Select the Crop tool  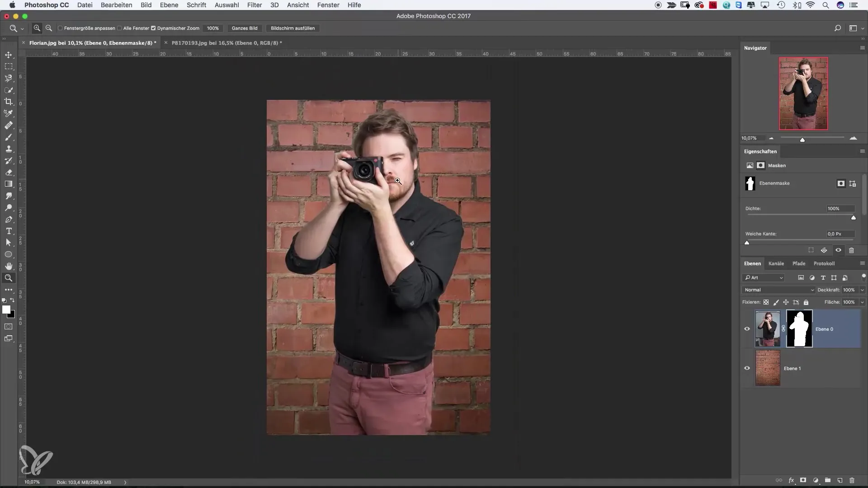pos(9,102)
